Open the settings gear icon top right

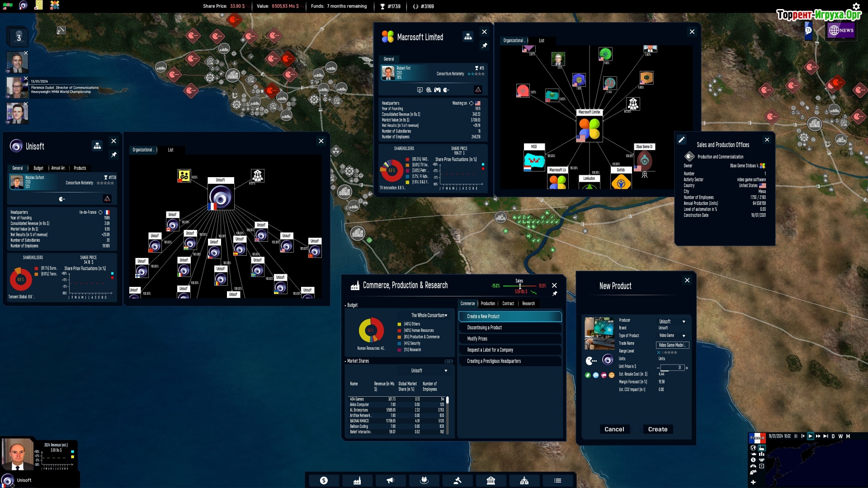point(856,6)
